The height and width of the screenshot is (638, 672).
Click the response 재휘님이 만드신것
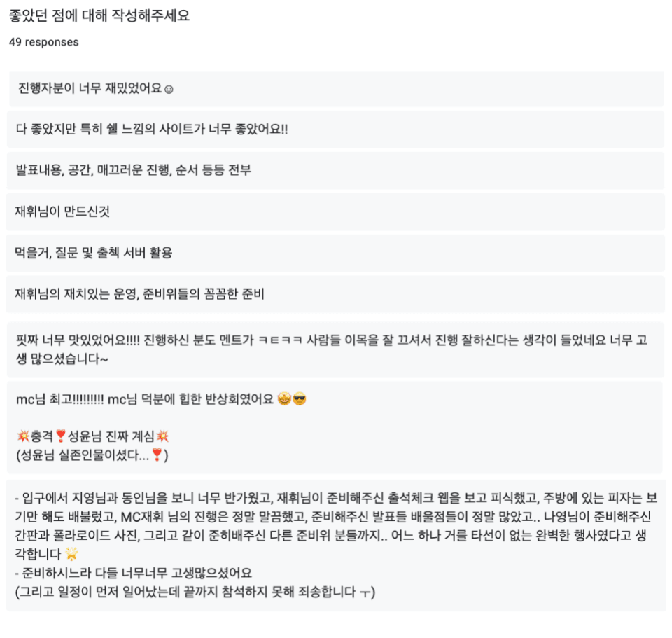(335, 211)
